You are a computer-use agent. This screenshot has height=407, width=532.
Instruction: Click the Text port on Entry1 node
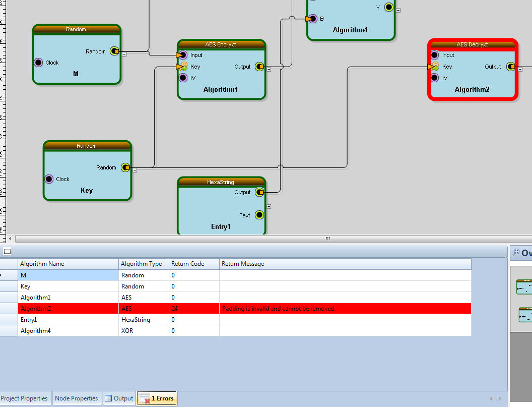click(259, 215)
